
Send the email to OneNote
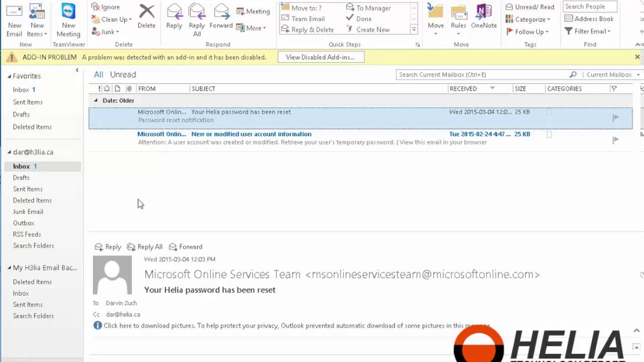[484, 17]
